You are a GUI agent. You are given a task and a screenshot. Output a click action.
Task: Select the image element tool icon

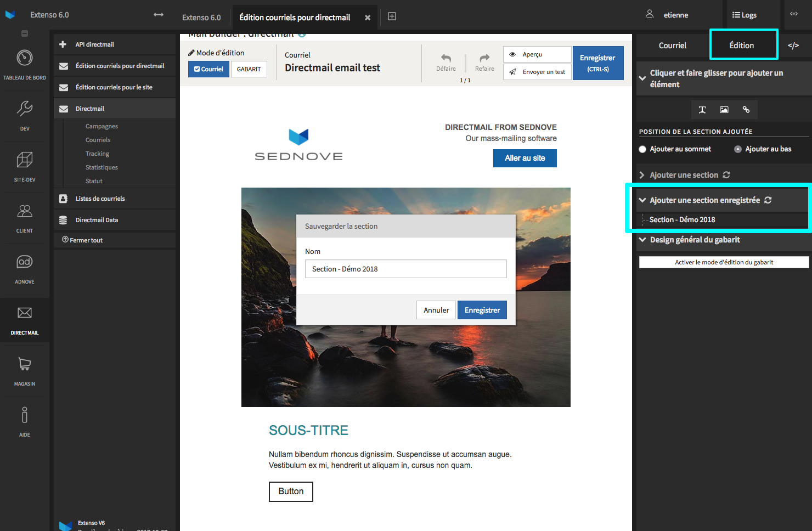pos(724,110)
